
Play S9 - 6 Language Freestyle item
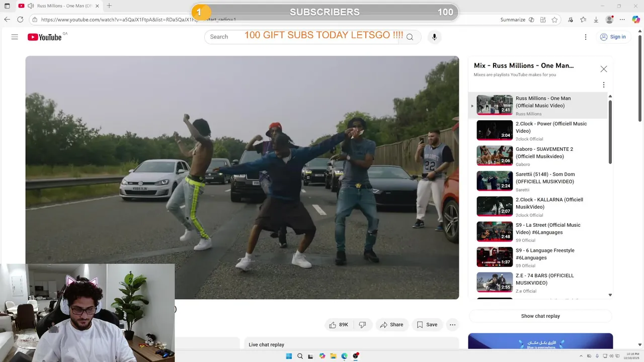pyautogui.click(x=537, y=257)
